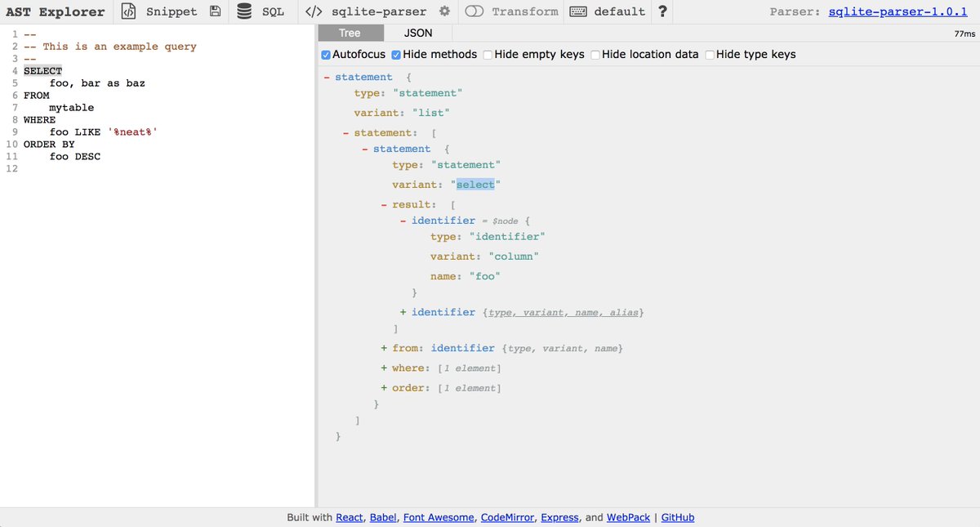Enable Hide location data checkbox

point(595,55)
